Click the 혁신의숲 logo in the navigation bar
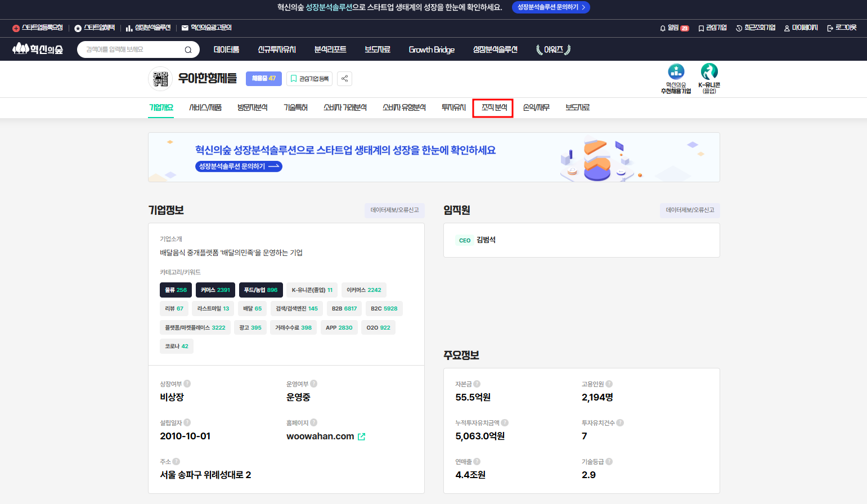Screen dimensions: 867x504 (38, 49)
